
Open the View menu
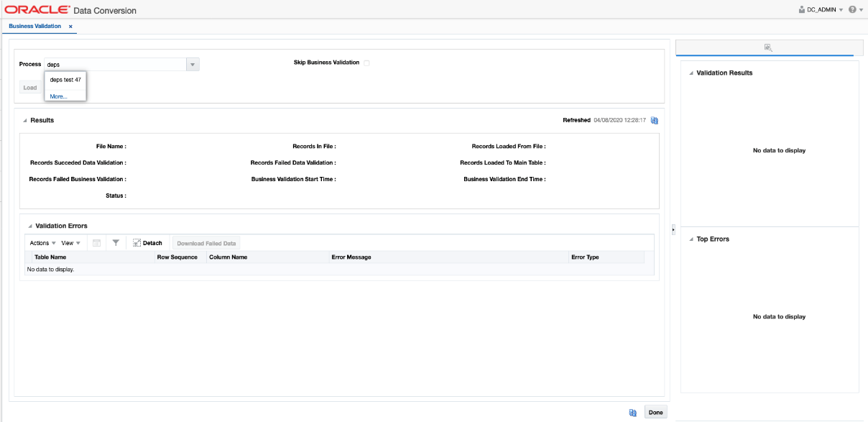click(70, 243)
